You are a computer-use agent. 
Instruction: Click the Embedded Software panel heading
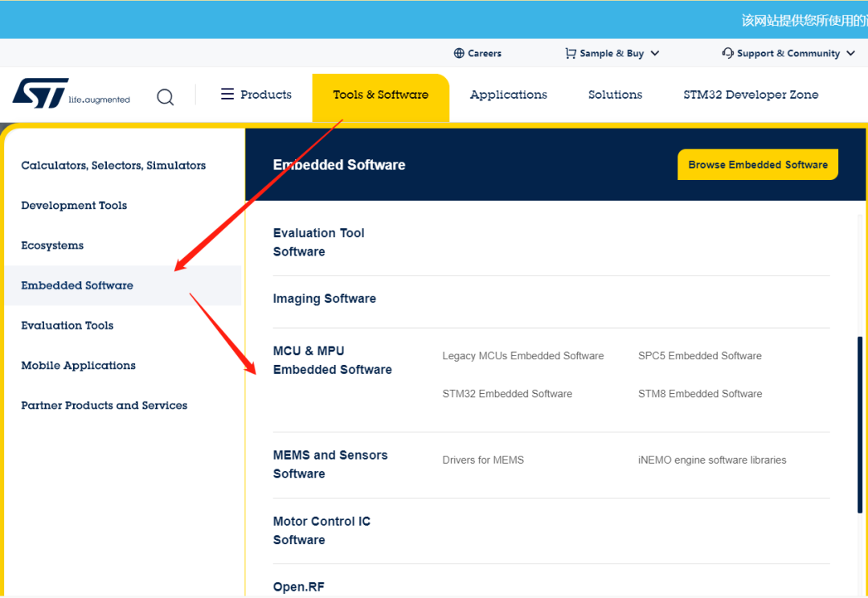click(x=339, y=165)
